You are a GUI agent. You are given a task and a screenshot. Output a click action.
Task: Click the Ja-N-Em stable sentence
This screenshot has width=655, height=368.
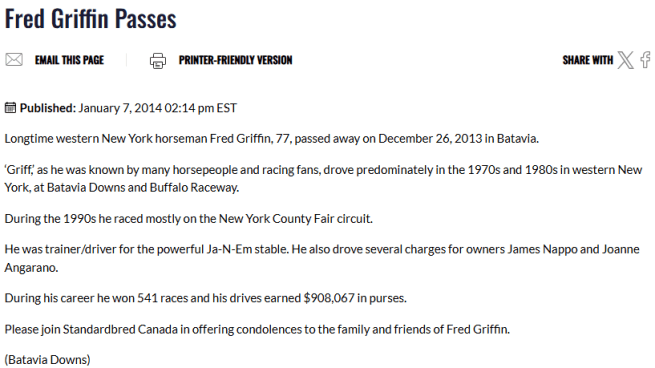click(147, 249)
